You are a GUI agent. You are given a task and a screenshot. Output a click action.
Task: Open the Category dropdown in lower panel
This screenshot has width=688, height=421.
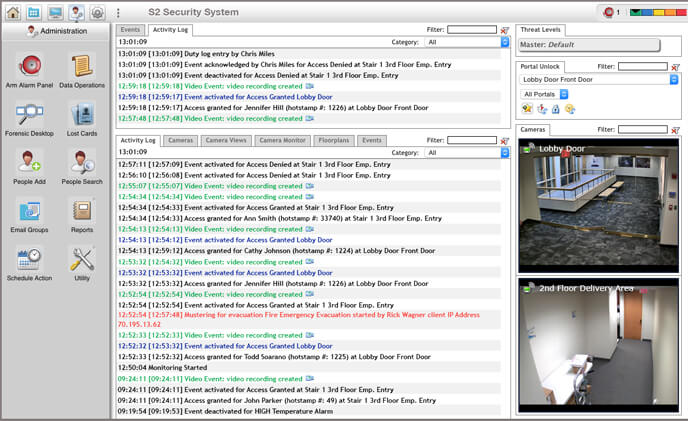click(x=467, y=153)
